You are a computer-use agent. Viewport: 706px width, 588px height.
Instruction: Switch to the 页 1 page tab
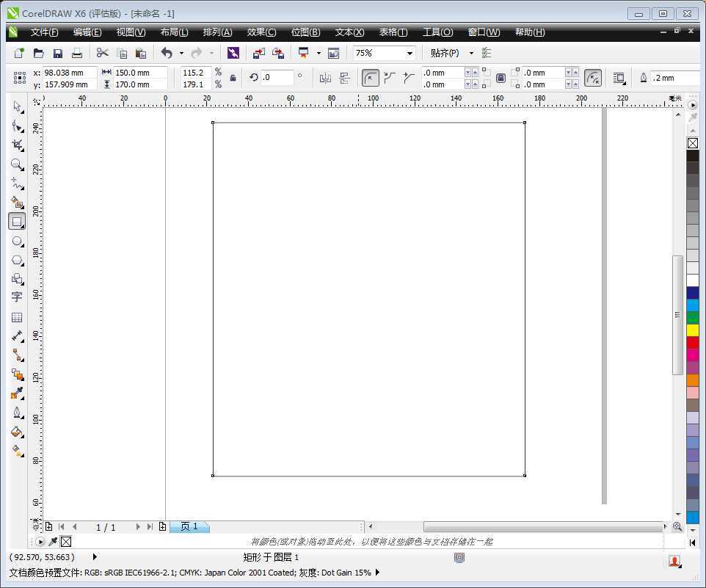[189, 526]
